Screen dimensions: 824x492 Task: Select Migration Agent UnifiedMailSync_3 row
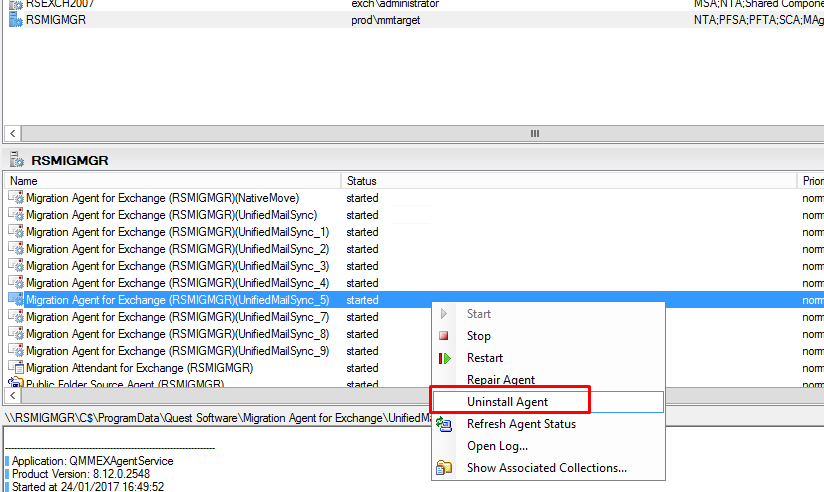click(x=177, y=266)
